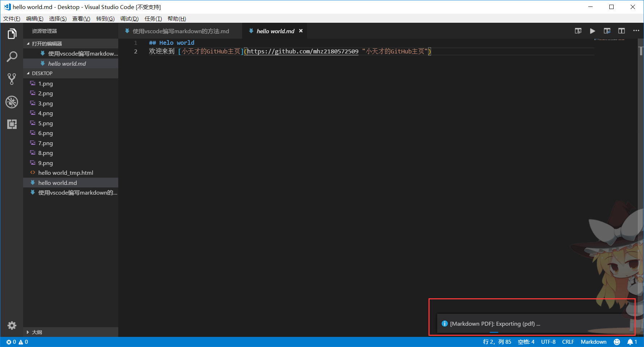Open the Extensions view
Screen dimensions: 644x347
12,124
